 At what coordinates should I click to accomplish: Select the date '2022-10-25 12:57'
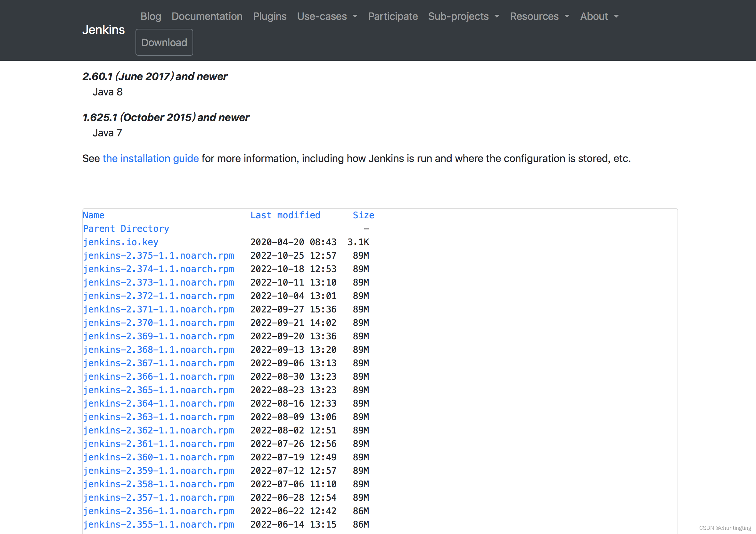point(293,256)
